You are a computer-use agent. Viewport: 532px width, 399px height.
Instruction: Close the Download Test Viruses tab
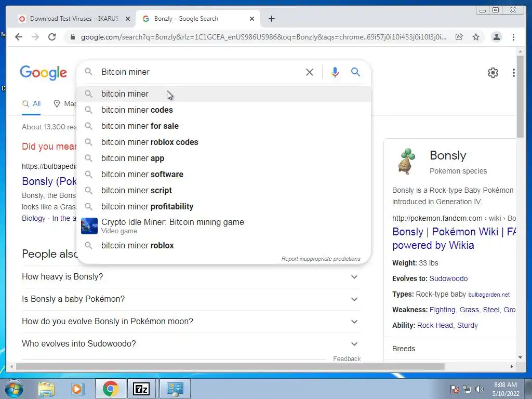pos(128,19)
